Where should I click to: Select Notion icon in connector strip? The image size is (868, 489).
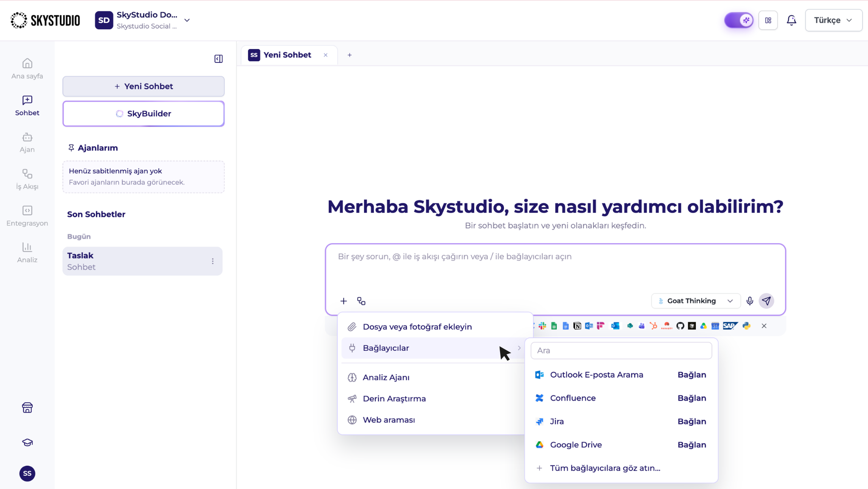(x=577, y=326)
